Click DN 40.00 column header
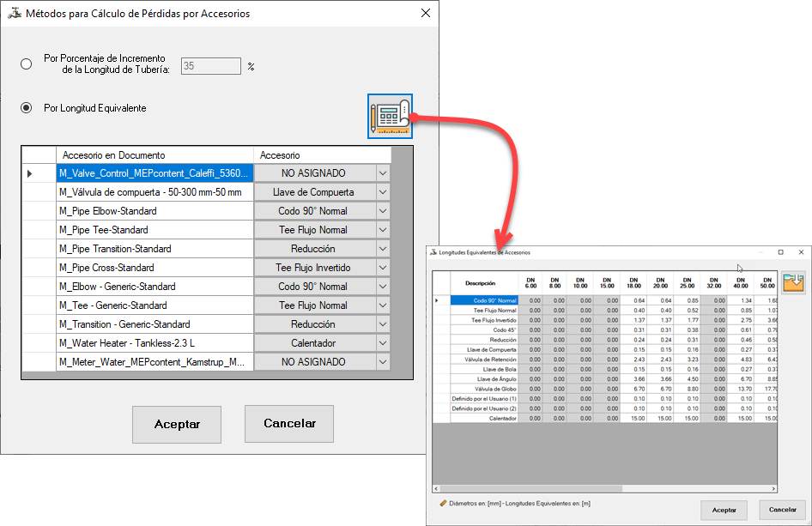Screen dimensions: 812x526 pyautogui.click(x=741, y=283)
